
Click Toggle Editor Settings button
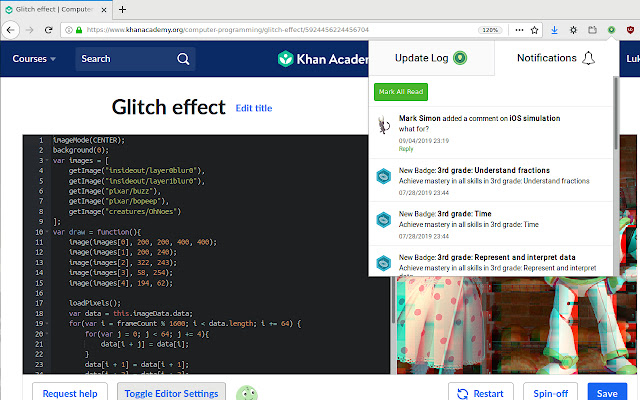[171, 393]
